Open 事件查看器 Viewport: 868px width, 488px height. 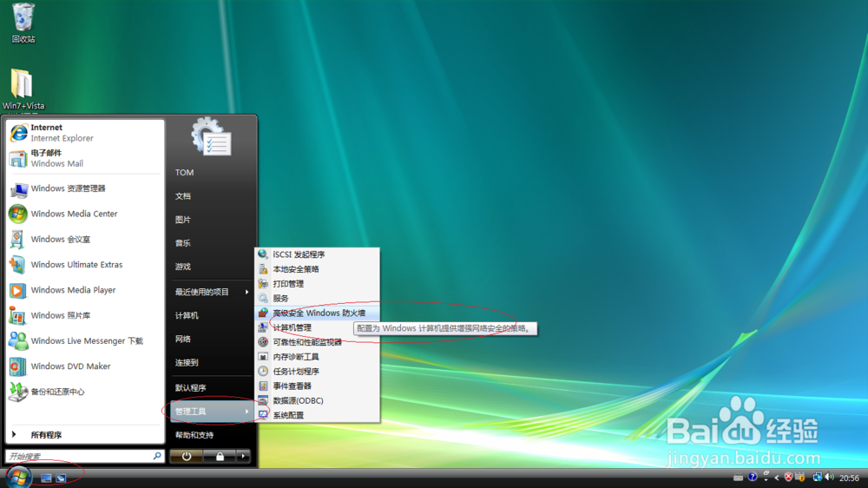317,386
